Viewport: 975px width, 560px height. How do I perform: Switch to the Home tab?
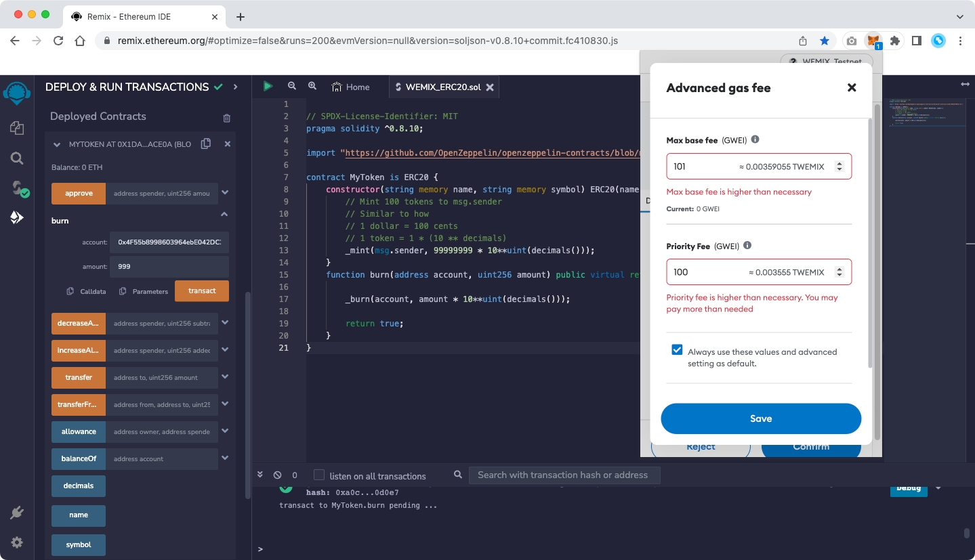(x=351, y=87)
